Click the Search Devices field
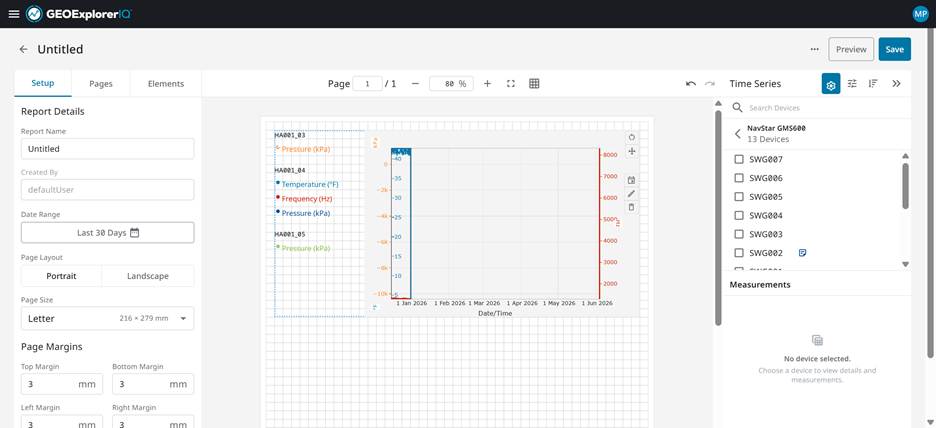The width and height of the screenshot is (936, 428). click(827, 107)
